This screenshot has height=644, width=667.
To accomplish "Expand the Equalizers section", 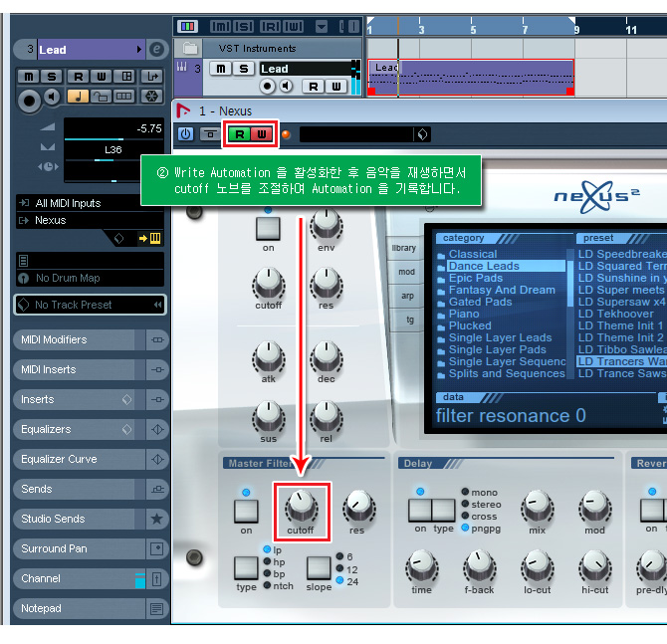I will [x=79, y=429].
